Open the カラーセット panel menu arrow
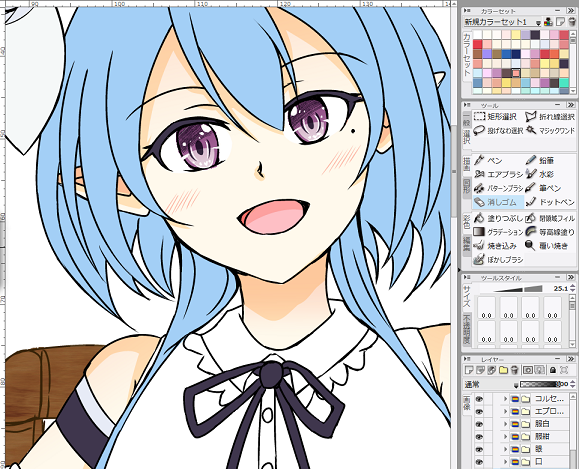The width and height of the screenshot is (579, 469). tap(467, 11)
